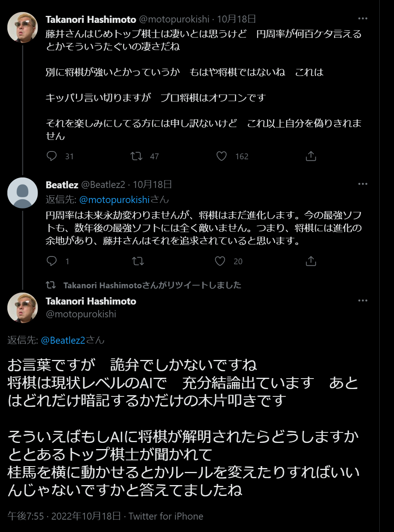Image resolution: width=394 pixels, height=532 pixels.
Task: Open more options on the main tweet
Action: click(x=363, y=301)
